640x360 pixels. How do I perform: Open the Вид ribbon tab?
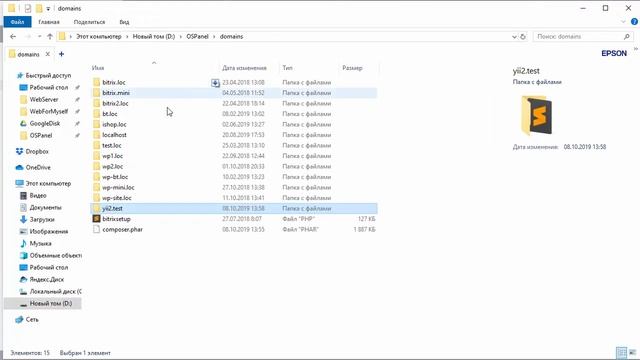124,22
